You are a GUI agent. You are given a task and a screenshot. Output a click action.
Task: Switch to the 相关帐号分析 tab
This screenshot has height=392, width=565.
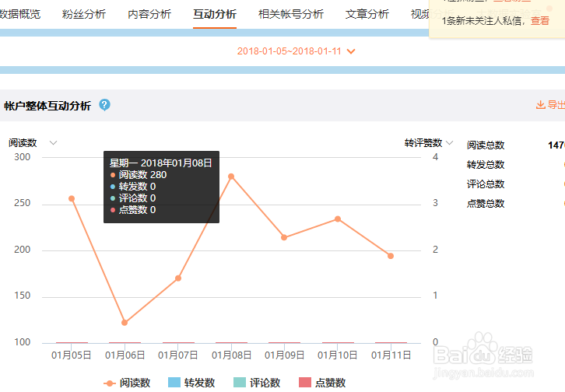pos(291,14)
